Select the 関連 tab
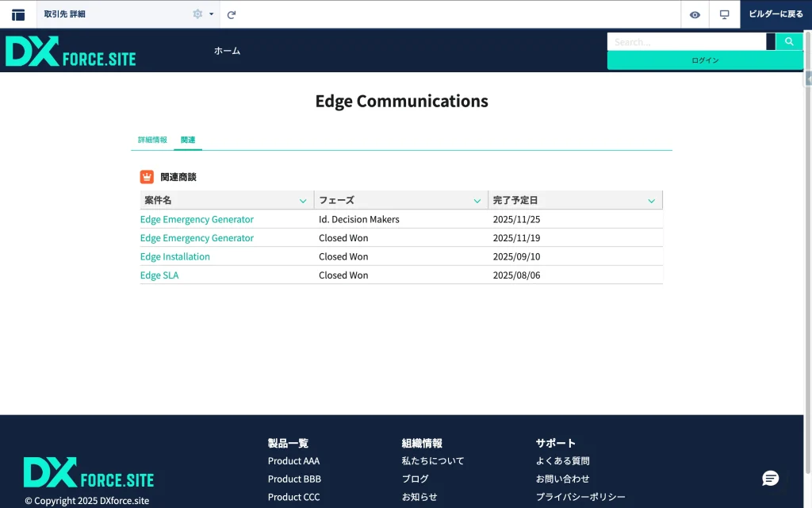 tap(188, 140)
